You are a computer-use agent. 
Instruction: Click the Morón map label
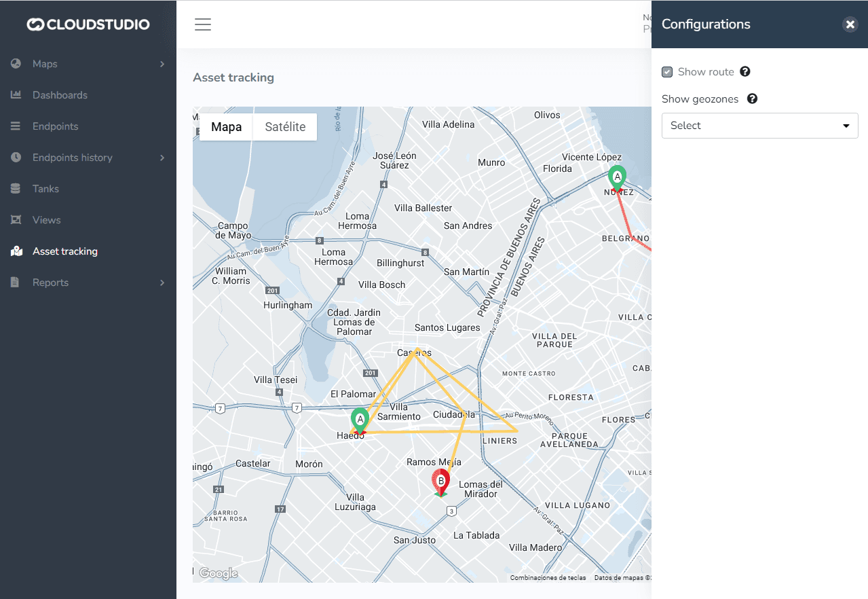coord(309,464)
